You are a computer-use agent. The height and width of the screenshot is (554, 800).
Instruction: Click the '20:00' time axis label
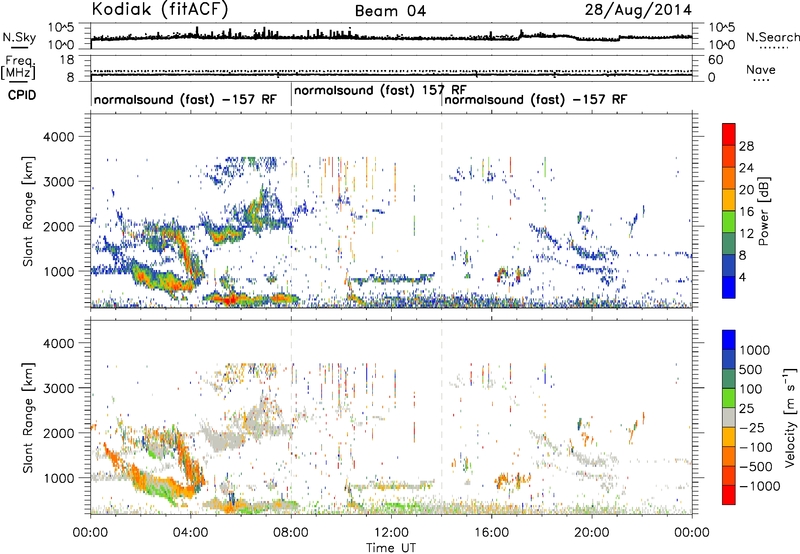[x=591, y=533]
